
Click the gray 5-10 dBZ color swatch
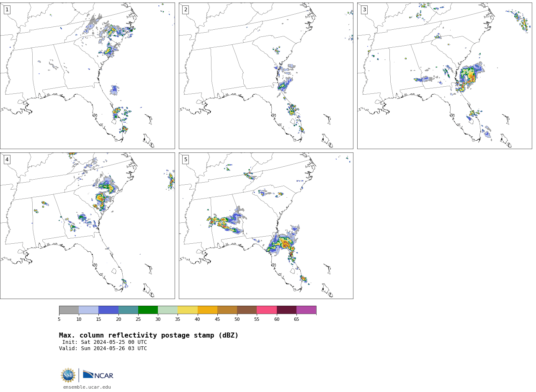[x=69, y=310]
